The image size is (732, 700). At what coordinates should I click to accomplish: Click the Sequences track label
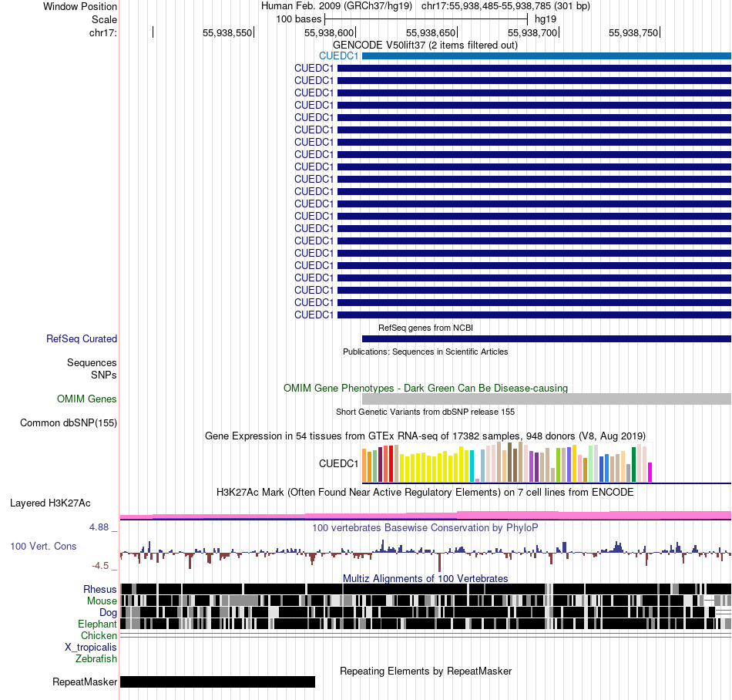(92, 363)
